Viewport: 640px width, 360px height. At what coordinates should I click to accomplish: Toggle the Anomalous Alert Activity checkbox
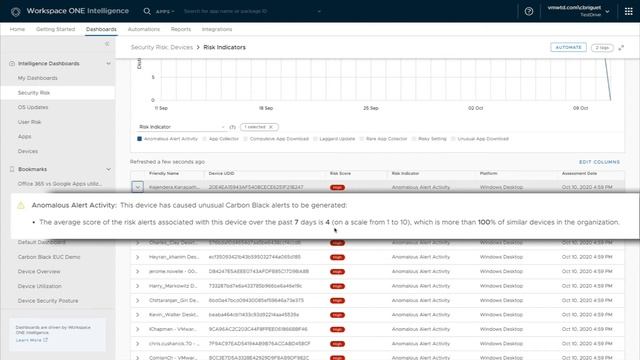139,139
